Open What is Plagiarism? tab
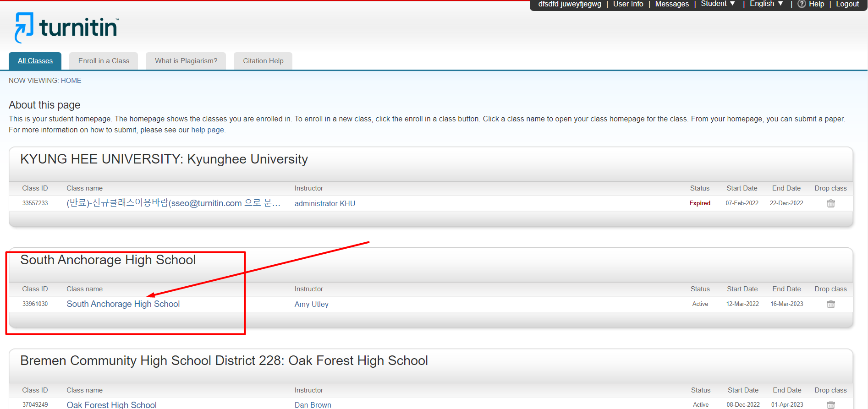 coord(186,61)
